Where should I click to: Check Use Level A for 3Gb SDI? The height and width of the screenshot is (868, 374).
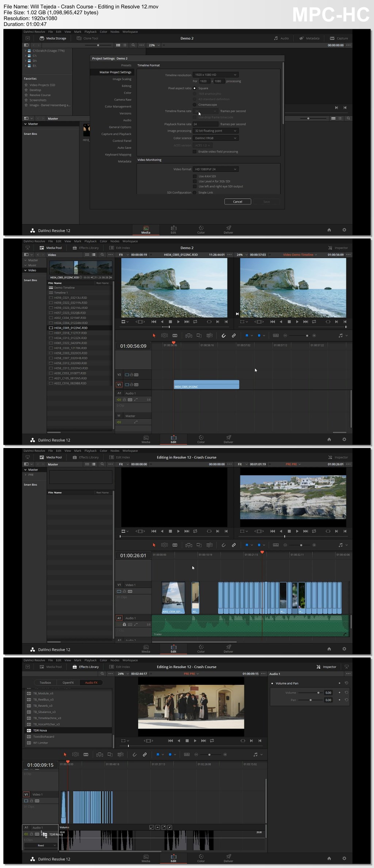pyautogui.click(x=195, y=181)
